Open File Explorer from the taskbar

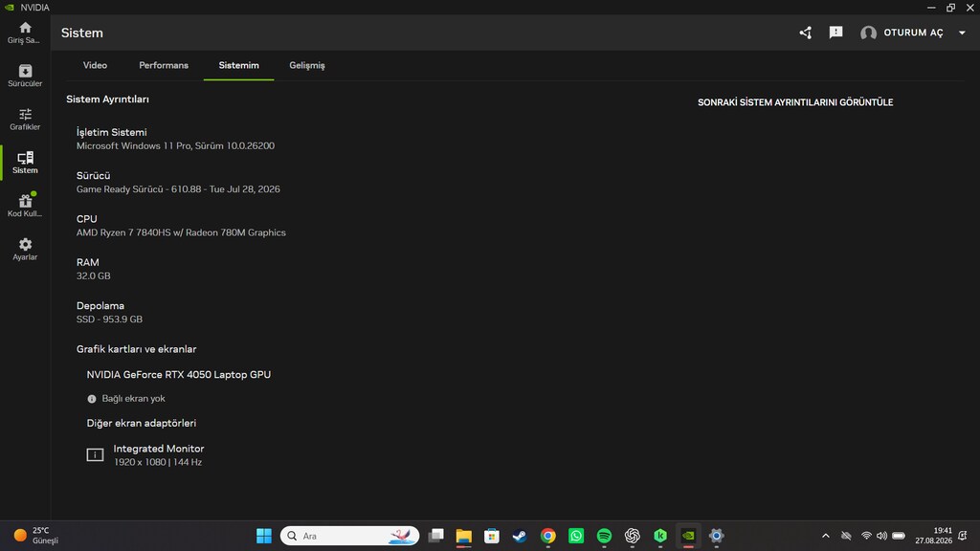click(x=464, y=536)
